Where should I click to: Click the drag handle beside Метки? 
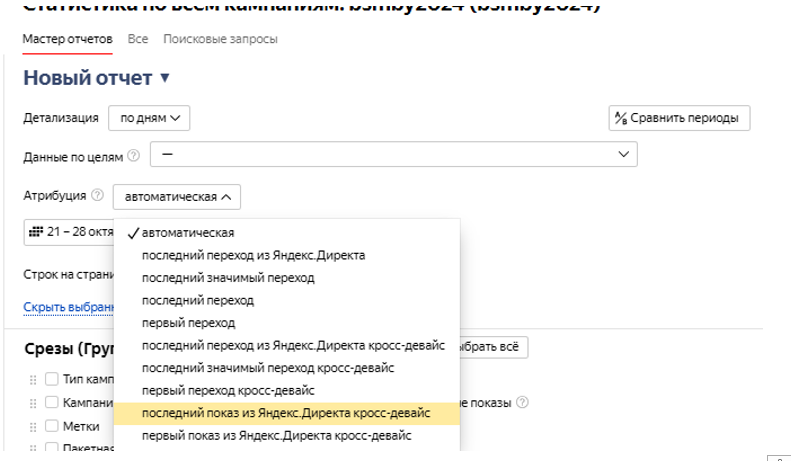pyautogui.click(x=33, y=426)
